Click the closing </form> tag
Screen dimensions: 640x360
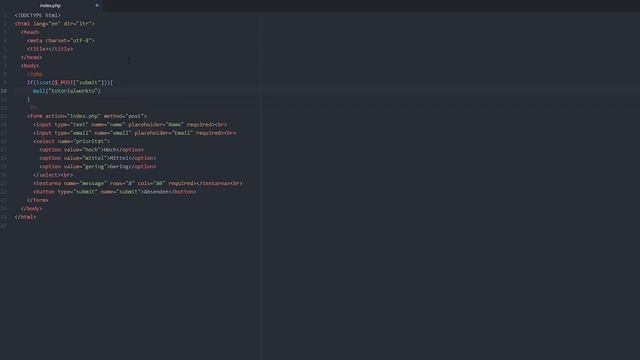click(x=38, y=200)
